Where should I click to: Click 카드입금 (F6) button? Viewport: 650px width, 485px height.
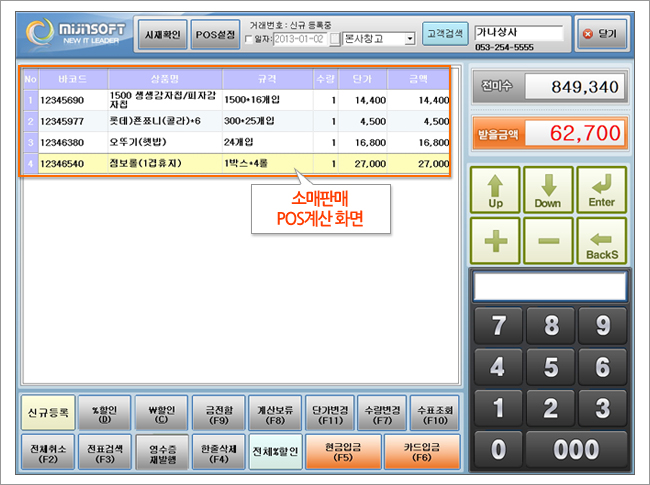[x=422, y=452]
